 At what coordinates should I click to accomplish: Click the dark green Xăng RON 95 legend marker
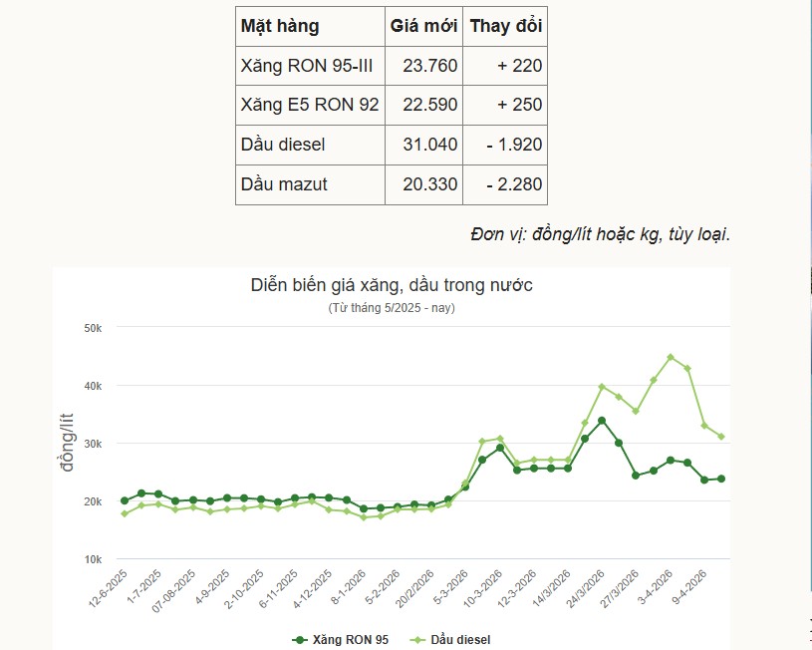299,640
